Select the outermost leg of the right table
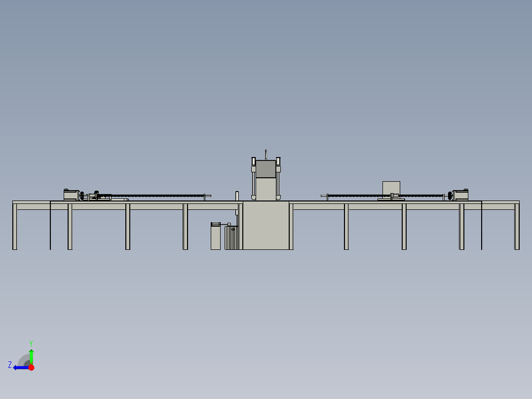Screen dimensions: 532x399 pyautogui.click(x=517, y=227)
